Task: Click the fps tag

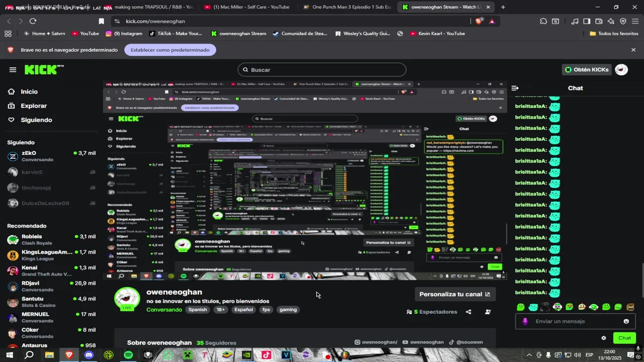Action: tap(266, 310)
